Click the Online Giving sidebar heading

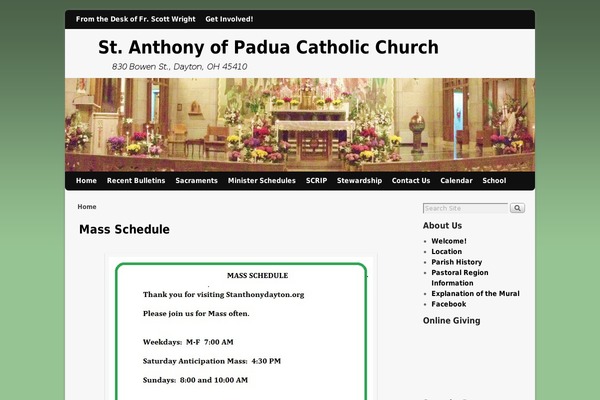coord(452,321)
